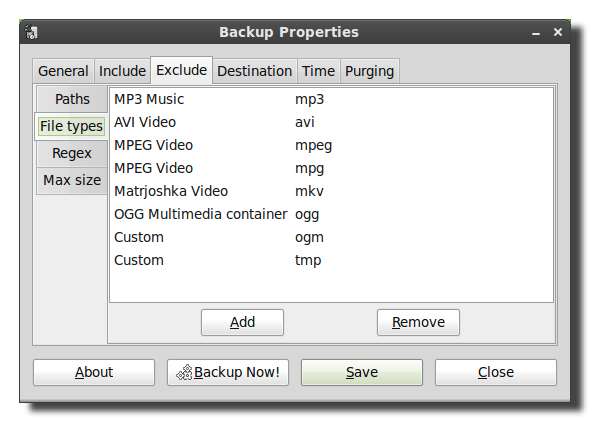Open the Destination tab
The image size is (601, 430).
coord(254,71)
